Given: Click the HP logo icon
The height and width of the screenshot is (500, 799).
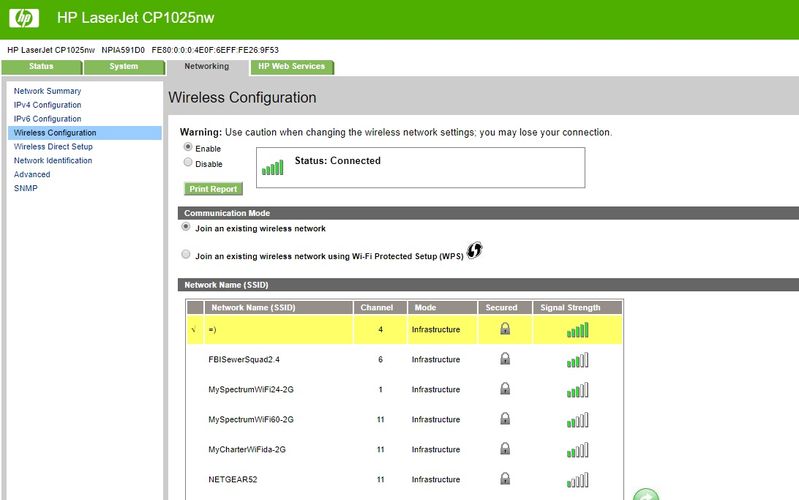Looking at the screenshot, I should 24,18.
